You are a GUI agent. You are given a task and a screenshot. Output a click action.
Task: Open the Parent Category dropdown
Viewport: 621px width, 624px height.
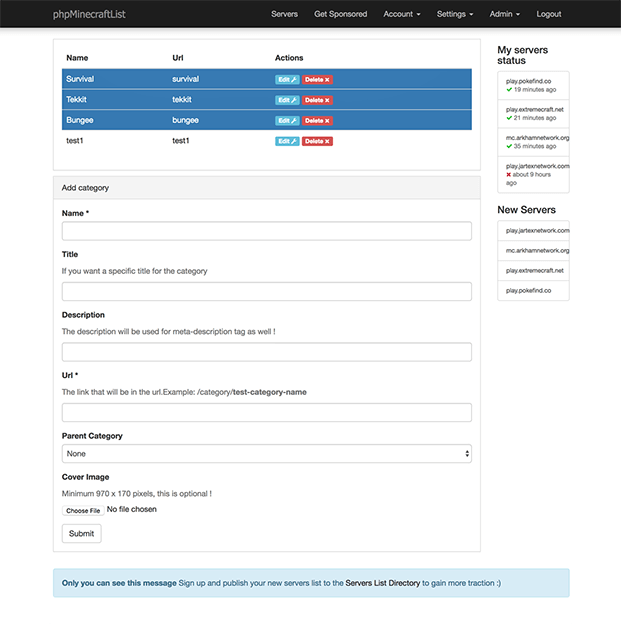[266, 454]
